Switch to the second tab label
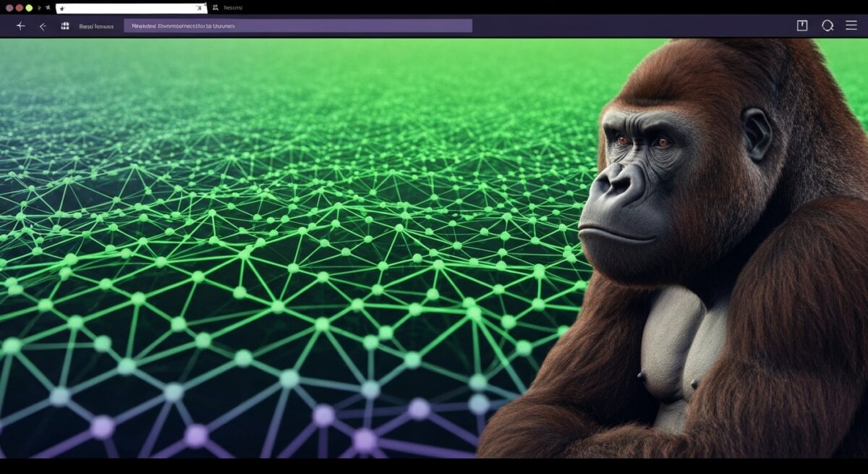Viewport: 868px width, 474px height. 233,7
